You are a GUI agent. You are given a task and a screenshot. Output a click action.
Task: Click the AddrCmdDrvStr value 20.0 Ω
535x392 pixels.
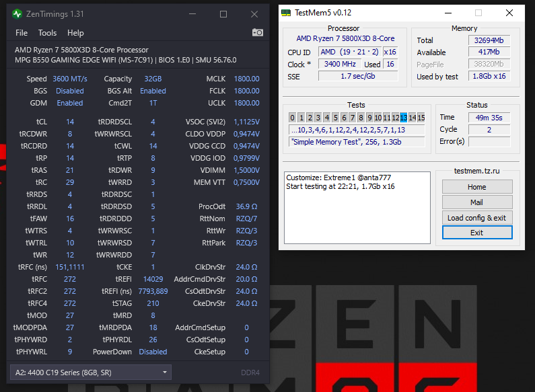click(246, 279)
